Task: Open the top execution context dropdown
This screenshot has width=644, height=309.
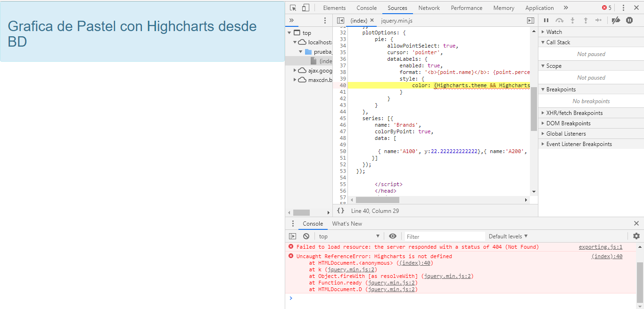Action: pos(349,236)
